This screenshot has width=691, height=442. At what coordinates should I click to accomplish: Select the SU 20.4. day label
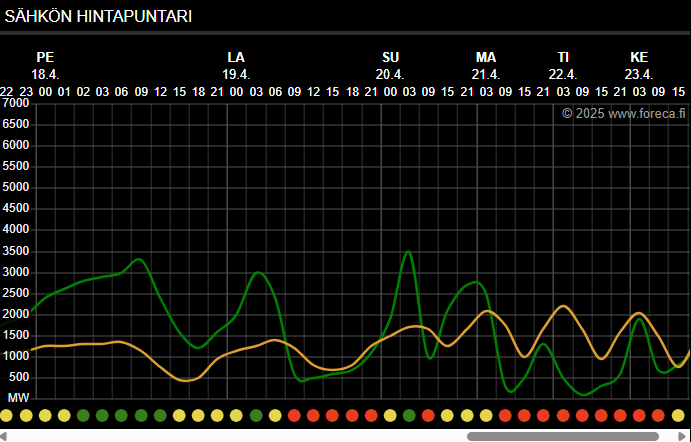[x=390, y=66]
